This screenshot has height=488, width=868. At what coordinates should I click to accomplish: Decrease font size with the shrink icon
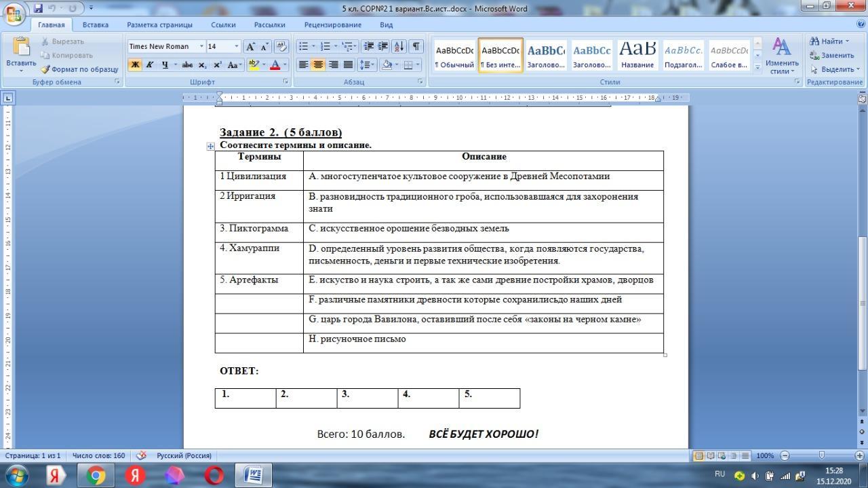(264, 46)
